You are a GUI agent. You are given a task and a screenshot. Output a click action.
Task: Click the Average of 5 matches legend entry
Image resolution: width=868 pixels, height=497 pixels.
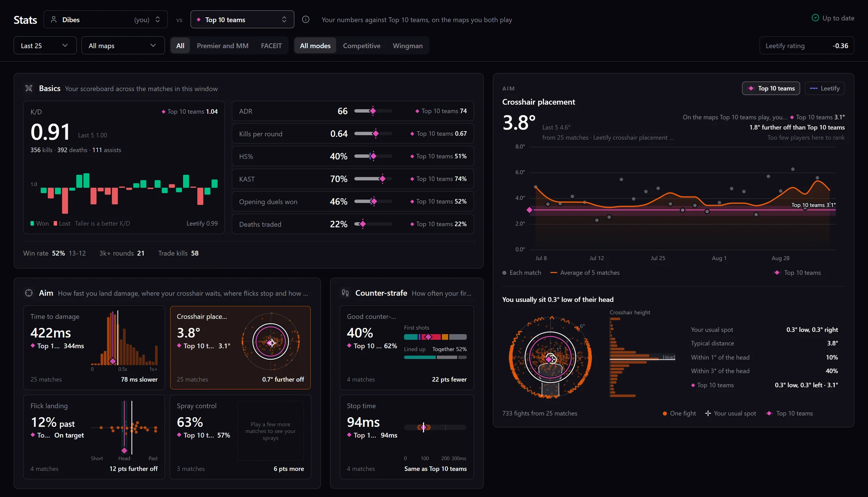click(585, 272)
